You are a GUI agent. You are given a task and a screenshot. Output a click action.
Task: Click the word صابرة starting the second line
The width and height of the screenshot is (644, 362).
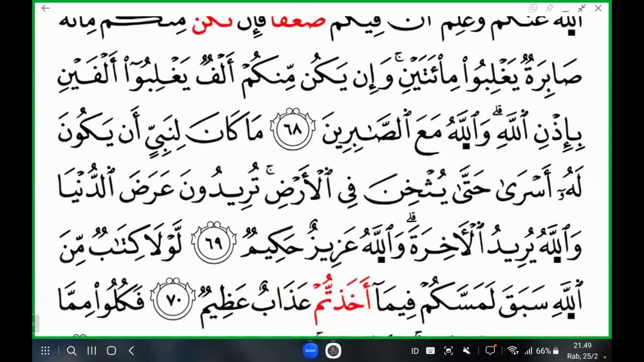[x=553, y=73]
